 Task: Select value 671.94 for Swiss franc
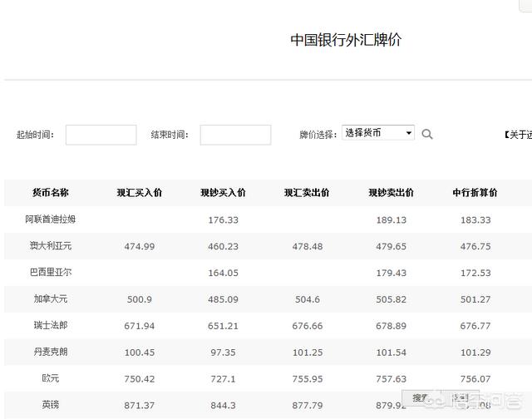coord(140,326)
